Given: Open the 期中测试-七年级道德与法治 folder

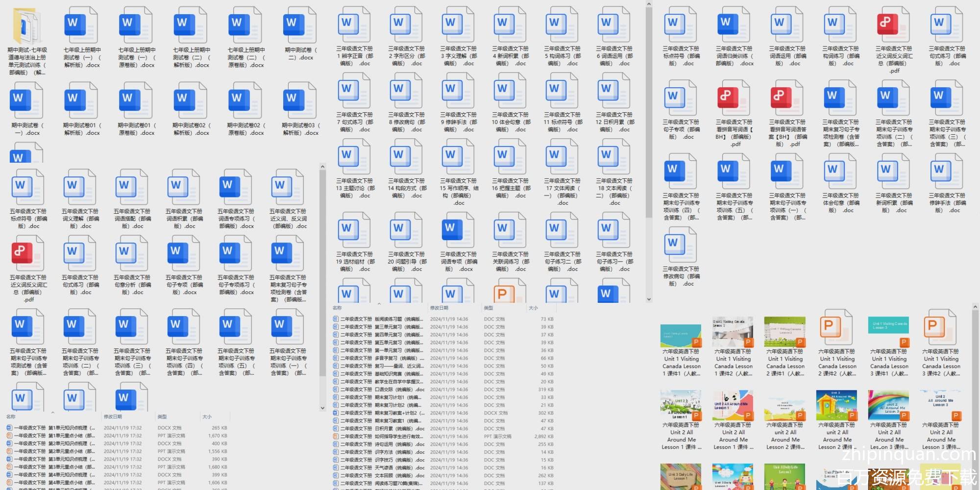Looking at the screenshot, I should click(x=27, y=27).
